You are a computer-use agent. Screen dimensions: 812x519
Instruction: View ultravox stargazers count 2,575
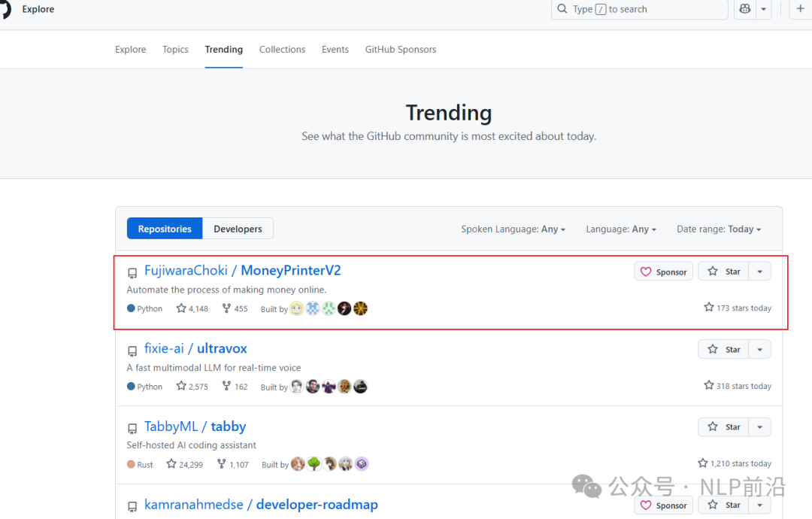(192, 387)
